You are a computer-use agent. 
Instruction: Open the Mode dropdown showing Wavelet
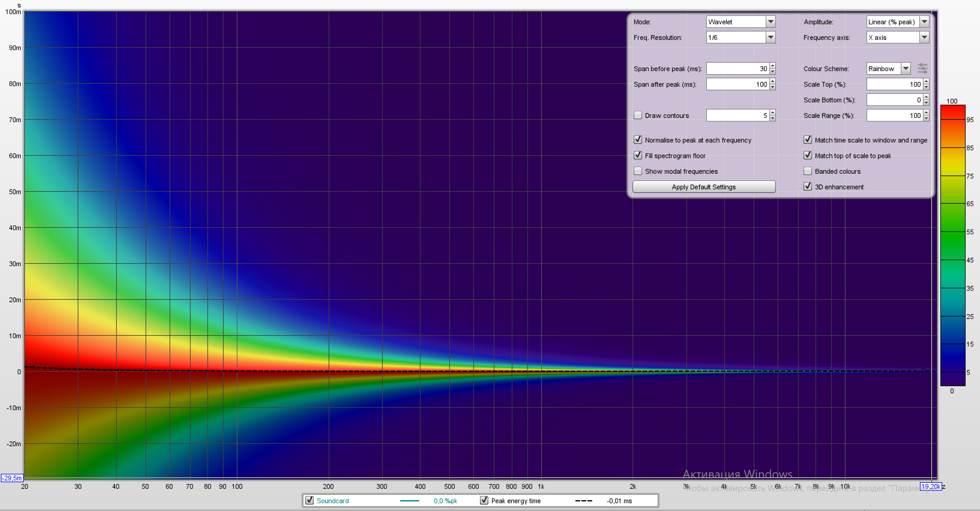click(770, 22)
